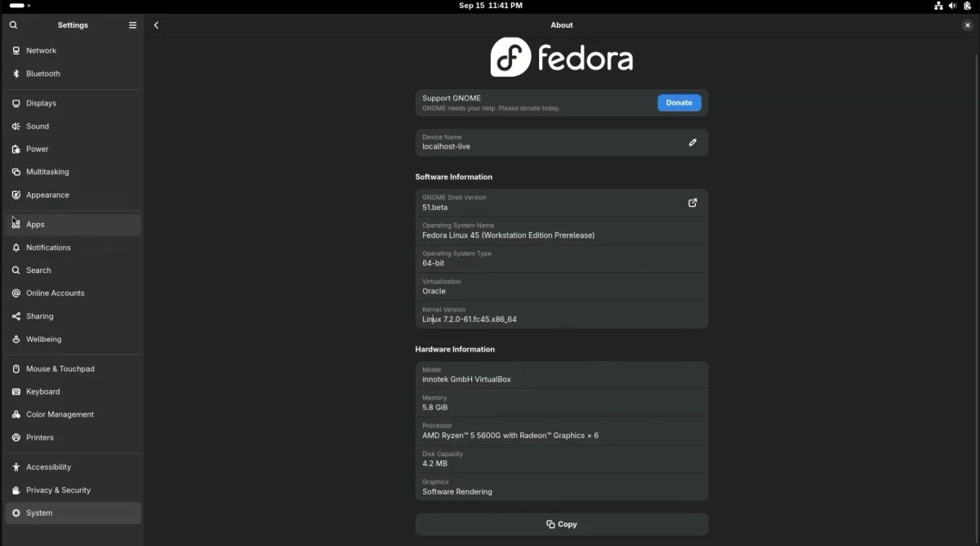Click the Sound speaker icon in sidebar

pyautogui.click(x=16, y=126)
